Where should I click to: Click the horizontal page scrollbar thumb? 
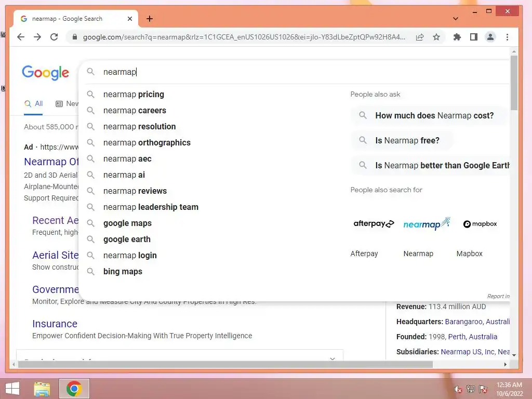[225, 364]
